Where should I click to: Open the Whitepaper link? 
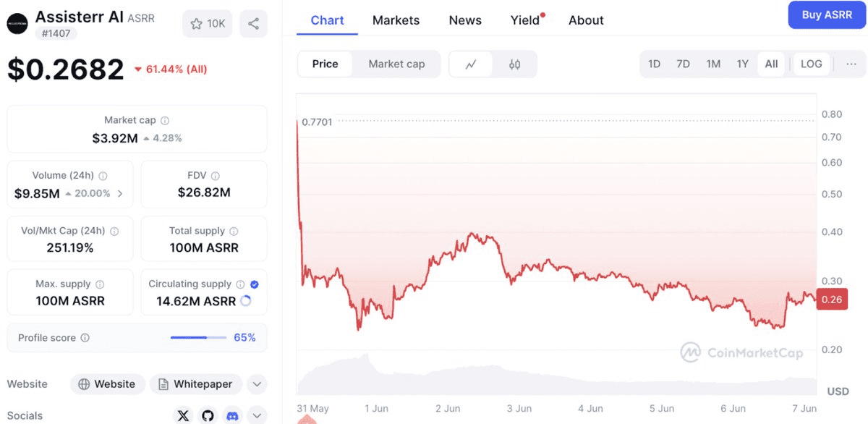(x=195, y=384)
